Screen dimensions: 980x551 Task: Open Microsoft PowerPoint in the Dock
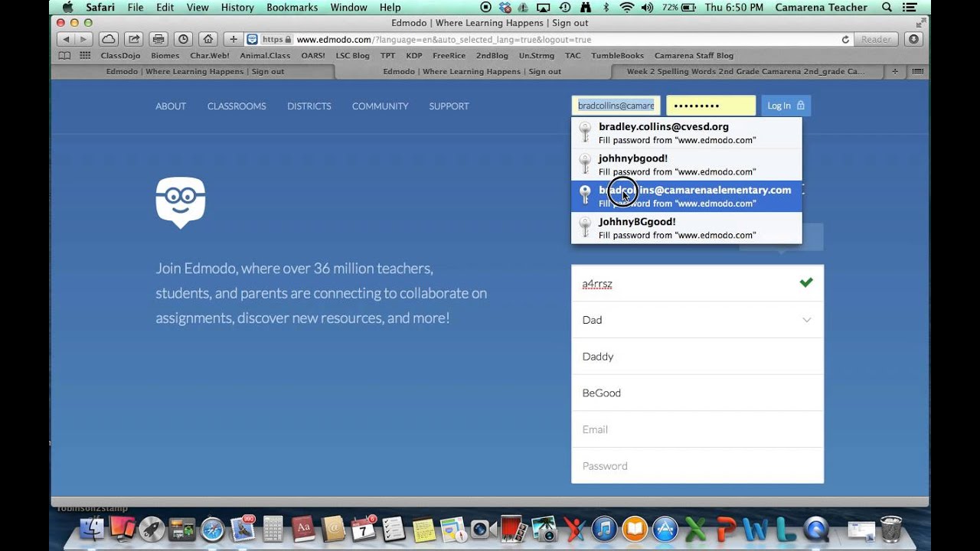click(725, 529)
